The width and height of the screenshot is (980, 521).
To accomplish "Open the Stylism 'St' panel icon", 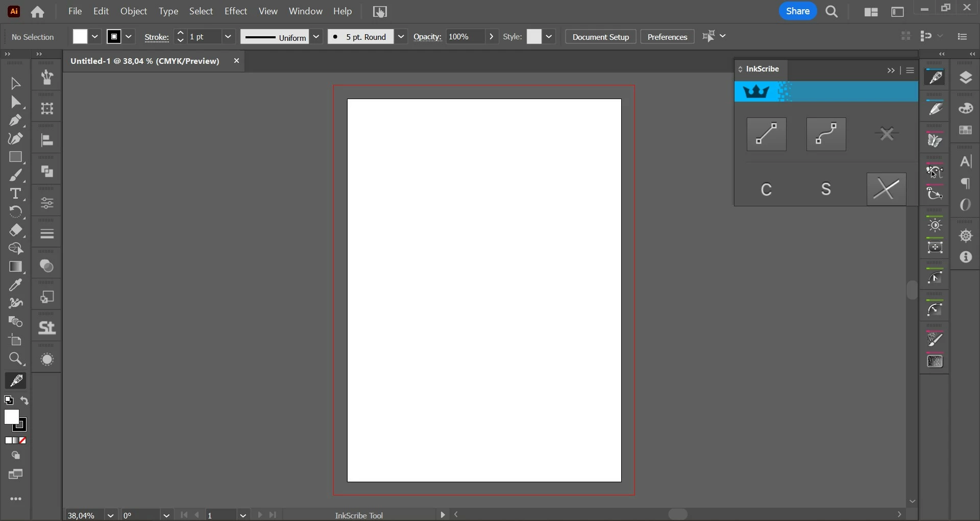I will click(47, 328).
